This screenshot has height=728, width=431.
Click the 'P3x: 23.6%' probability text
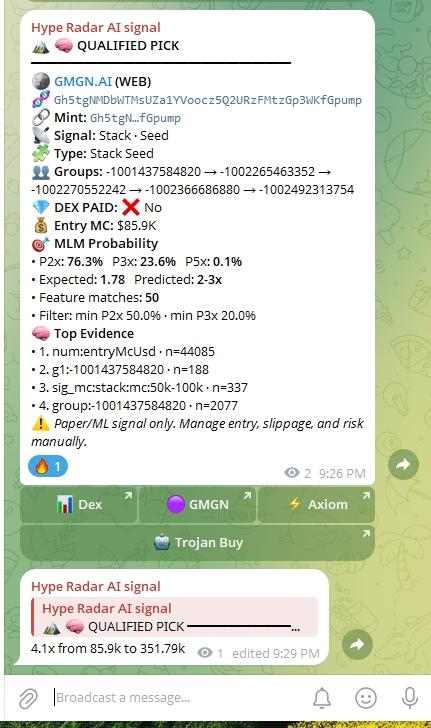click(x=144, y=262)
